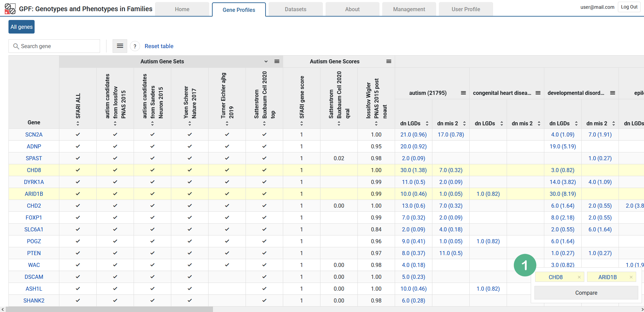644x312 pixels.
Task: Click the GPF logo icon
Action: click(10, 9)
